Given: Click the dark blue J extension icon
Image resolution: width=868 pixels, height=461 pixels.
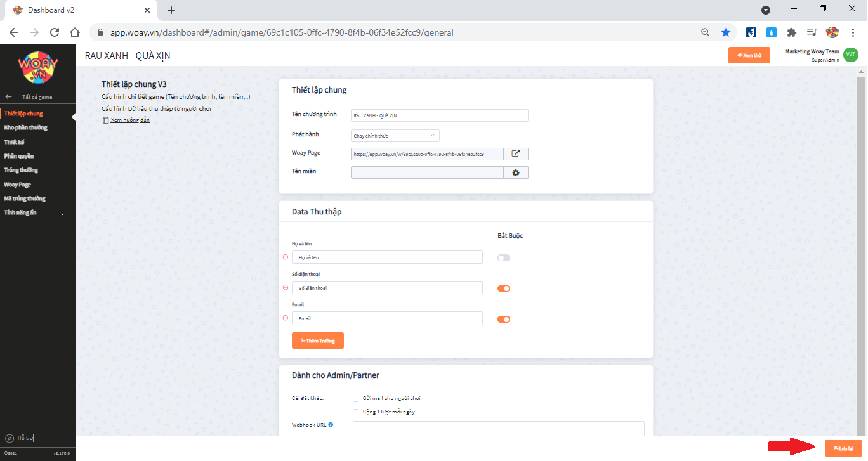Looking at the screenshot, I should 751,32.
